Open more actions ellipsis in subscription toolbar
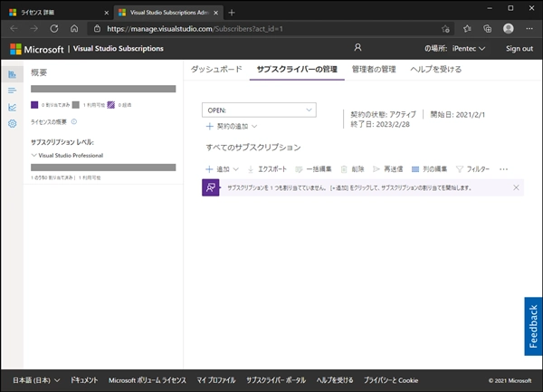 click(x=503, y=169)
